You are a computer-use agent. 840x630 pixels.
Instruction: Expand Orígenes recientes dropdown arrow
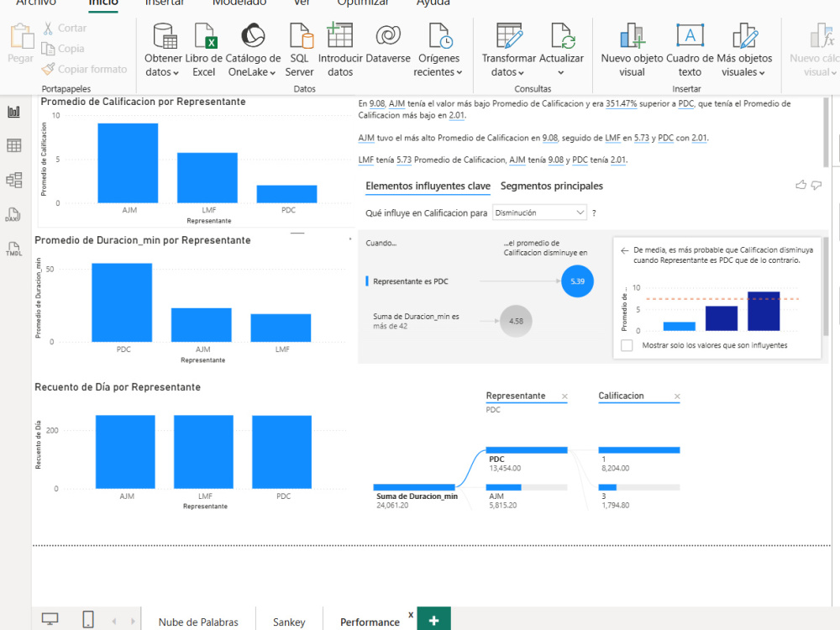(459, 73)
